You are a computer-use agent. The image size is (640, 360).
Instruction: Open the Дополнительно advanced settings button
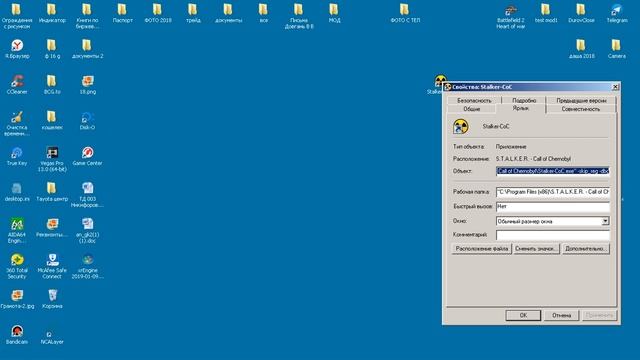coord(586,249)
